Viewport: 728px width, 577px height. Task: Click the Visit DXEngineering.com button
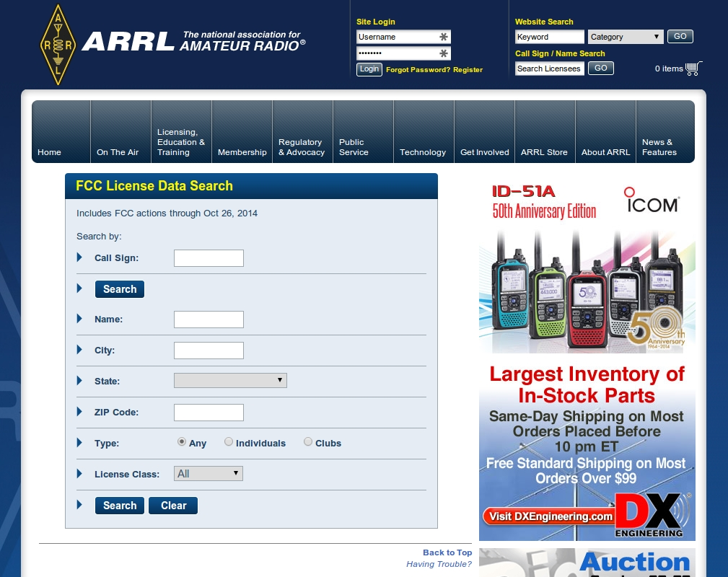551,516
